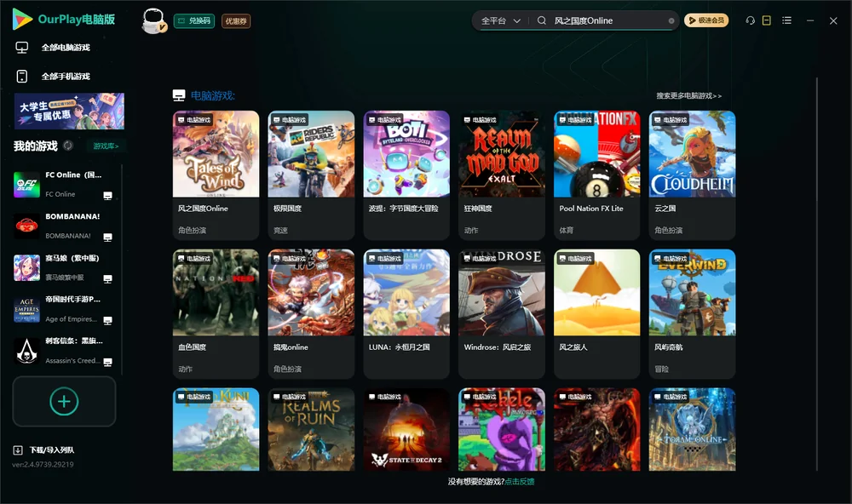Click the 点击反馈 feedback link
The image size is (852, 504).
point(520,482)
